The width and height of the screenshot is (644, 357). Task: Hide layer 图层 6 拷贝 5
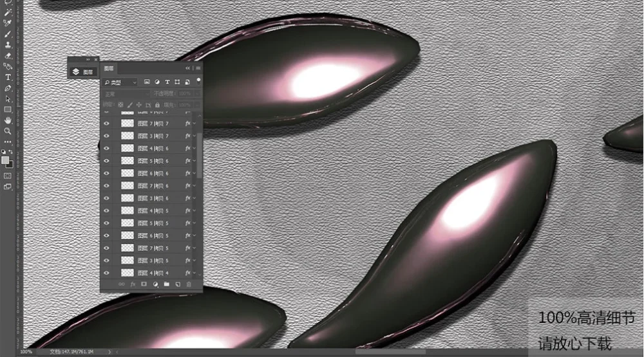point(107,235)
